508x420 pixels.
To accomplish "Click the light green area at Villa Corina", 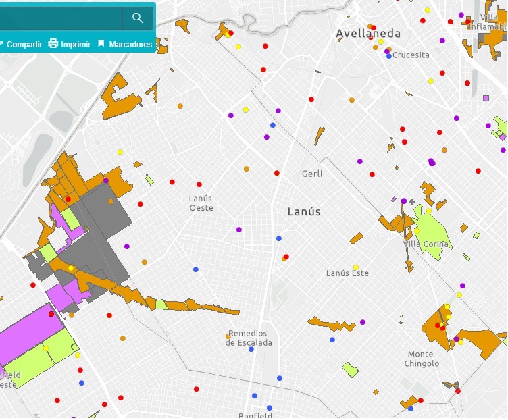I will tap(431, 233).
